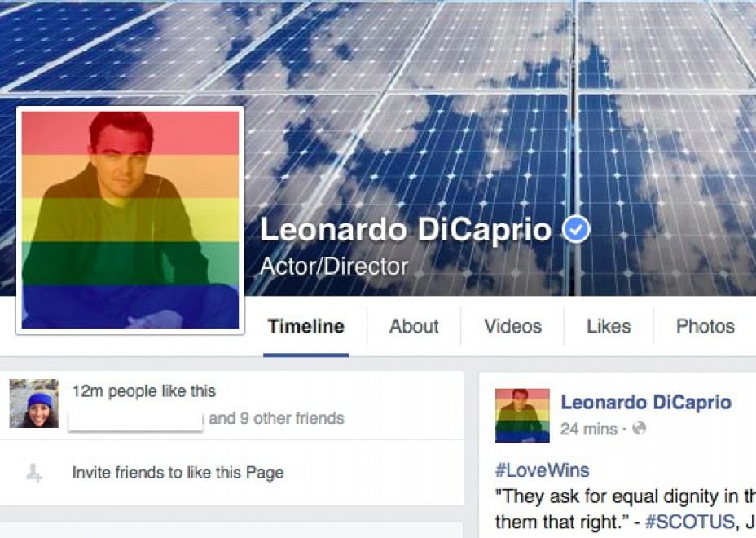Go to the Likes tab

tap(609, 327)
